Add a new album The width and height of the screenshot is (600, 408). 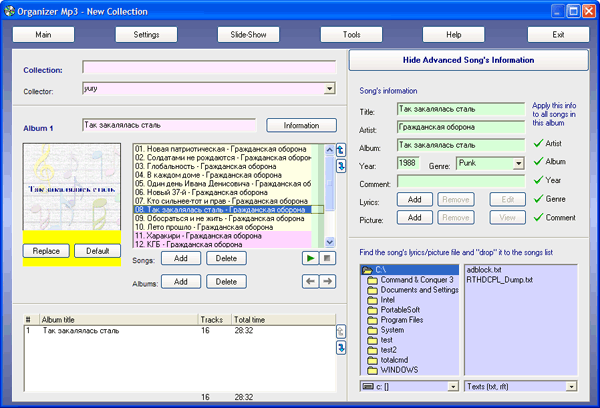[181, 282]
